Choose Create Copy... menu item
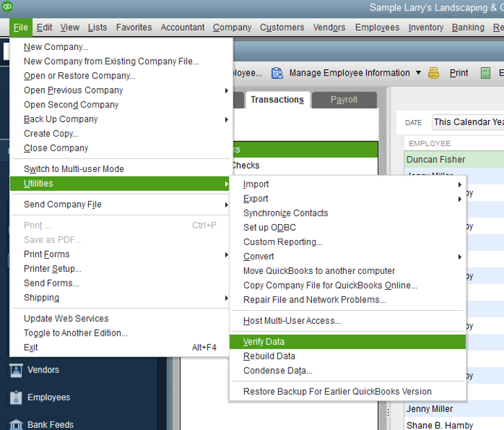Viewport: 504px width, 430px height. tap(51, 134)
